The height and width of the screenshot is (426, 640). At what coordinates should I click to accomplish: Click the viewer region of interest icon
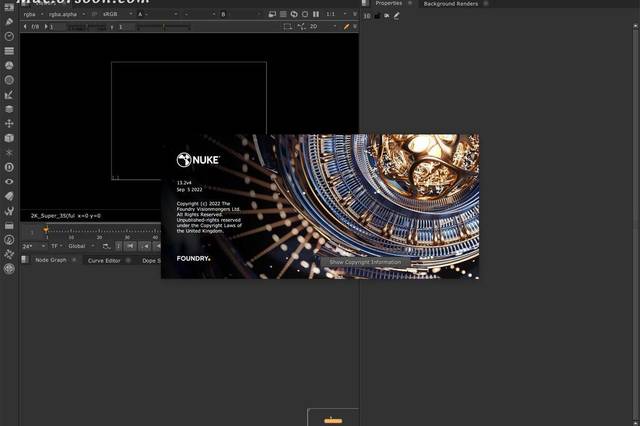pos(288,27)
